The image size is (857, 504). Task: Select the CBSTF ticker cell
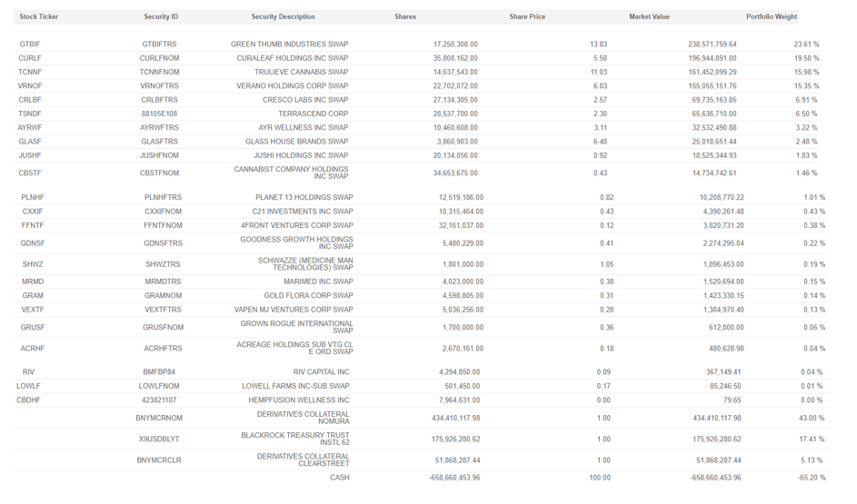tap(29, 173)
